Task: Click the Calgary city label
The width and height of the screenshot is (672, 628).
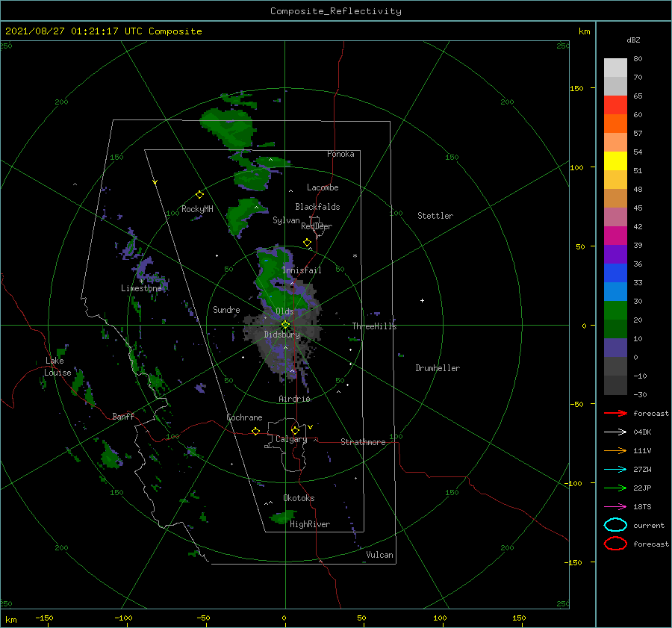Action: click(291, 439)
